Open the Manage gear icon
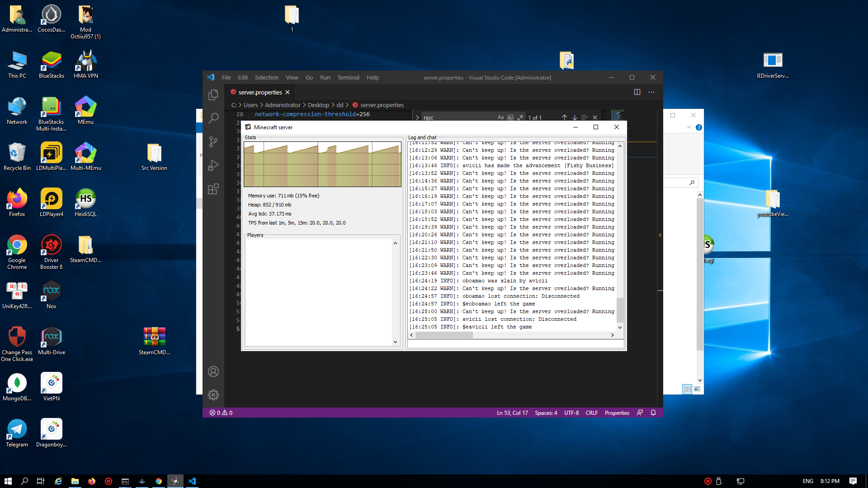Viewport: 868px width, 488px height. (213, 395)
